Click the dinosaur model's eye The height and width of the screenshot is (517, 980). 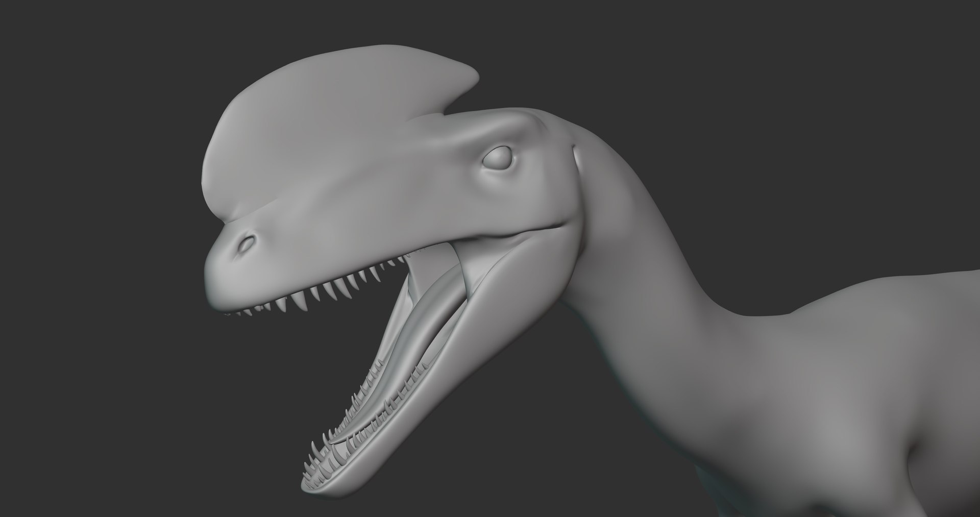coord(497,158)
